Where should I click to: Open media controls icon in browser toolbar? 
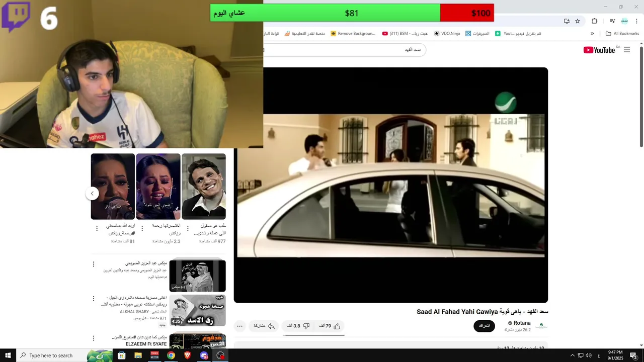click(x=612, y=21)
